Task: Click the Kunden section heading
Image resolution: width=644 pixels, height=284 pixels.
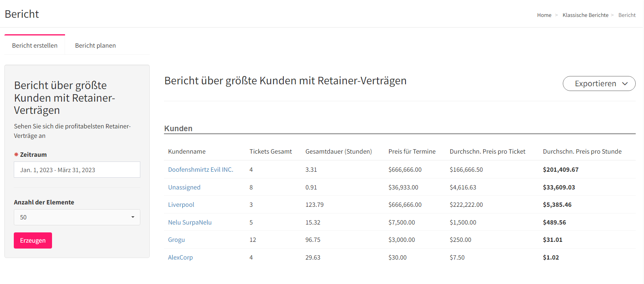Action: pos(178,128)
